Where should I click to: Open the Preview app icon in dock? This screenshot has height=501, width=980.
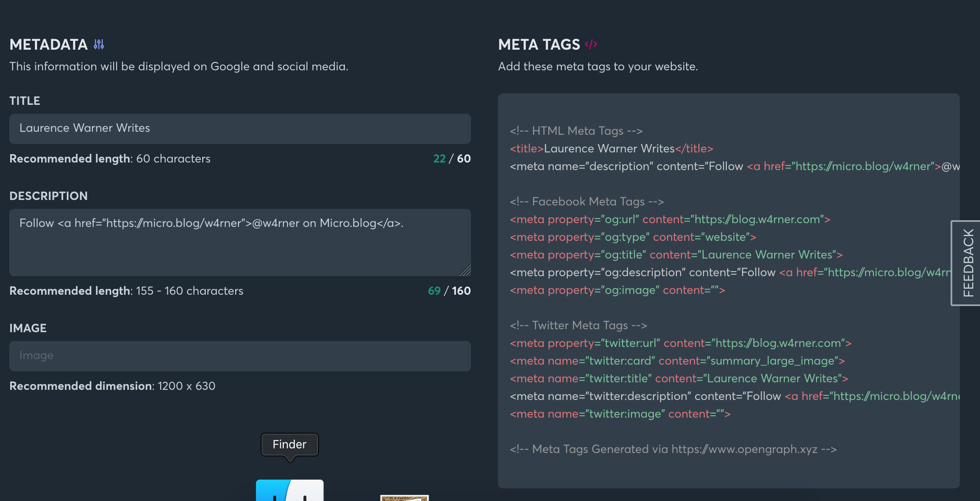point(404,498)
